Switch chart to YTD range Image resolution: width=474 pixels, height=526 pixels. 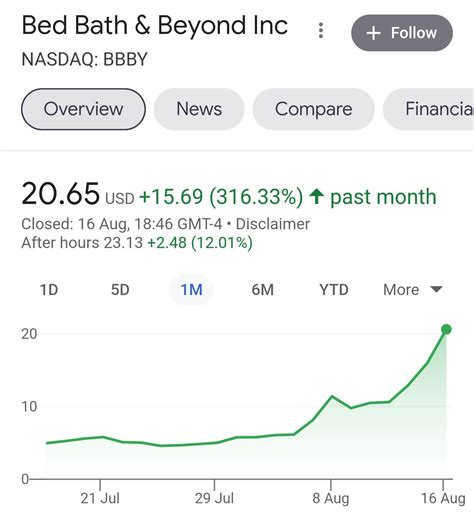click(334, 290)
